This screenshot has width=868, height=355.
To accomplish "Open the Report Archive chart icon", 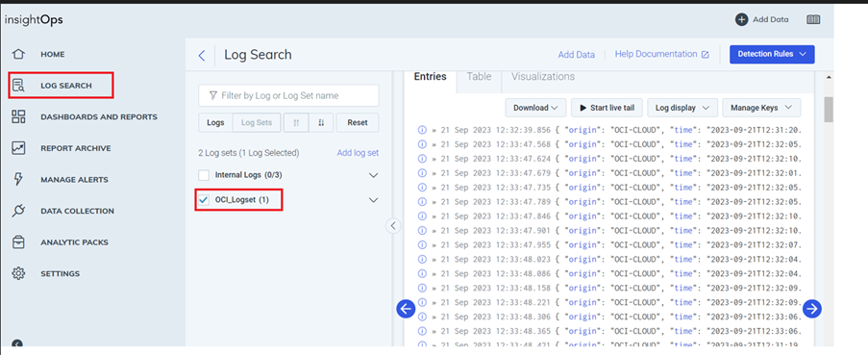I will tap(19, 148).
